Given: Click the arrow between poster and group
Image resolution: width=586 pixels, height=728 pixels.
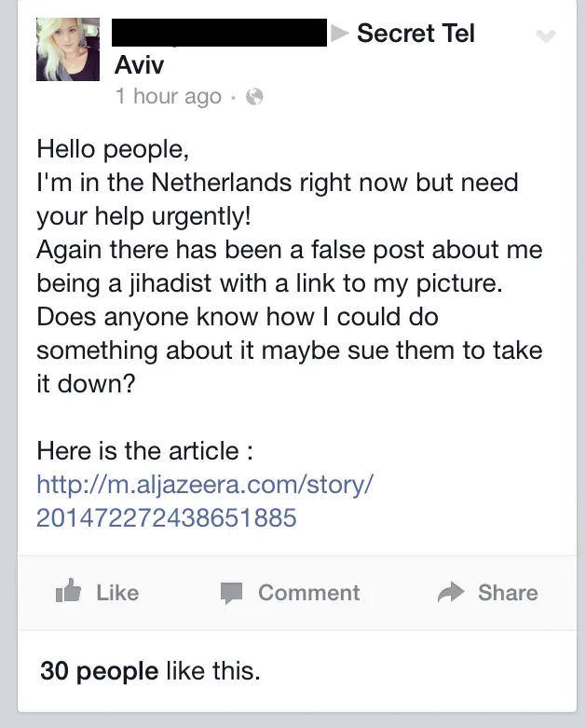Looking at the screenshot, I should (x=340, y=33).
